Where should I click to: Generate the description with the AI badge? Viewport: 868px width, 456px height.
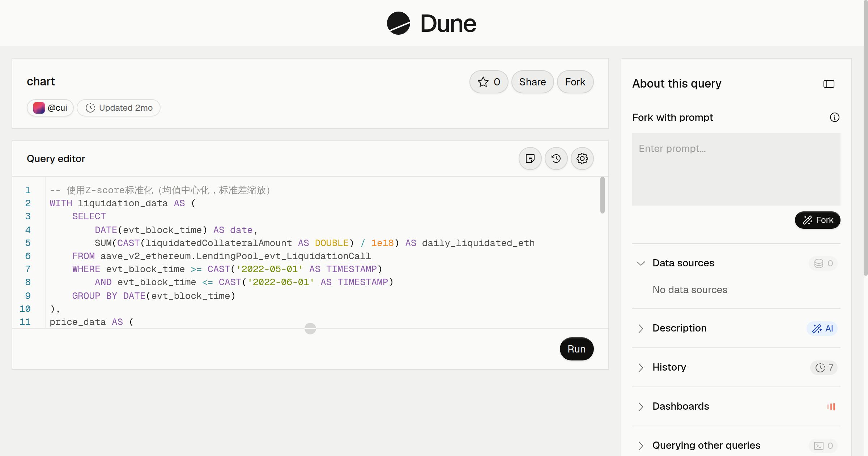(822, 328)
